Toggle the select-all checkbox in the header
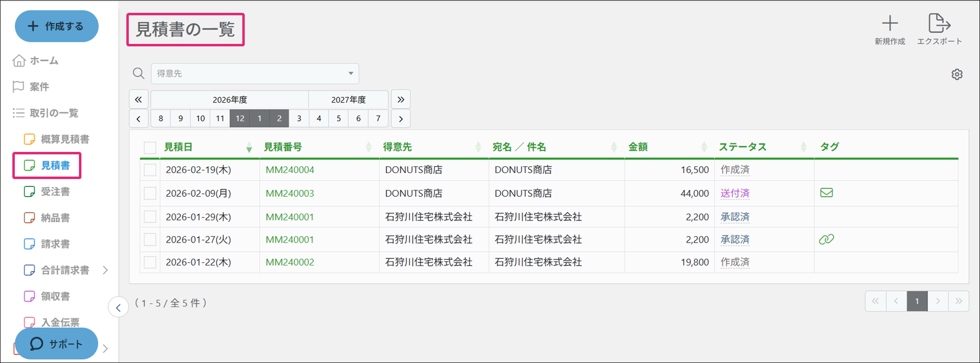980x363 pixels. point(150,147)
